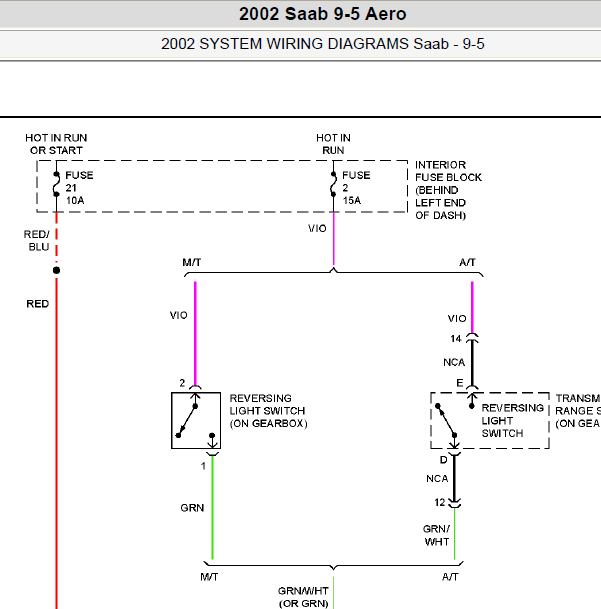Screen dimensions: 601x609
Task: Click the connector symbol at pin 14
Action: 472,338
